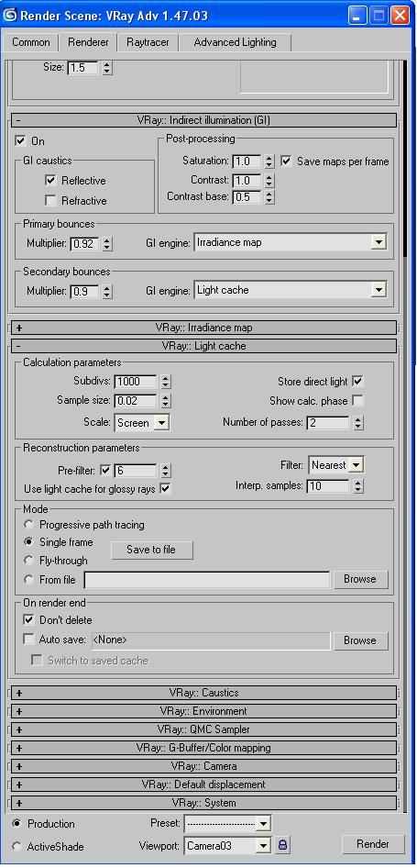Click the Contrast value field
Screen dimensions: 417x868
247,181
